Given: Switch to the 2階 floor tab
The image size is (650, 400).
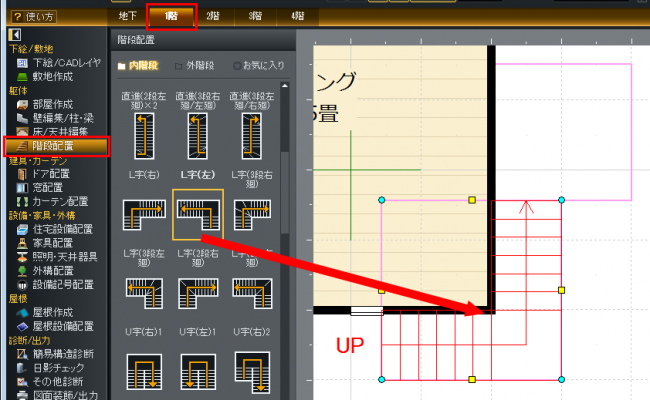Looking at the screenshot, I should point(213,16).
